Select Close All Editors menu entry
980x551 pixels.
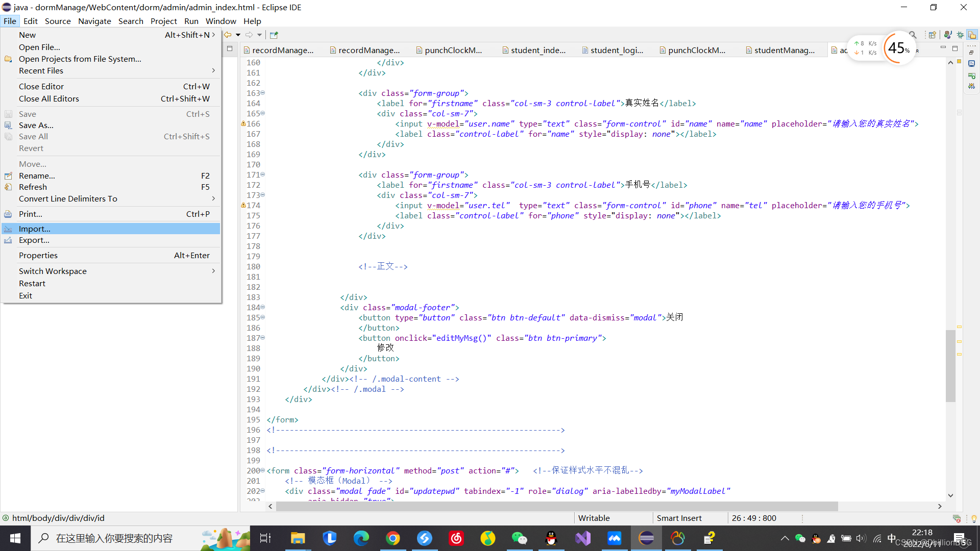(x=111, y=98)
